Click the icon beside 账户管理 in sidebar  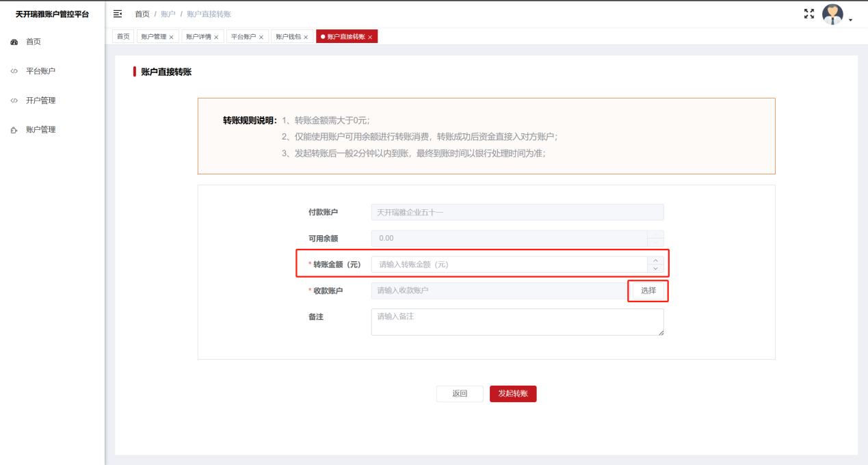point(14,130)
